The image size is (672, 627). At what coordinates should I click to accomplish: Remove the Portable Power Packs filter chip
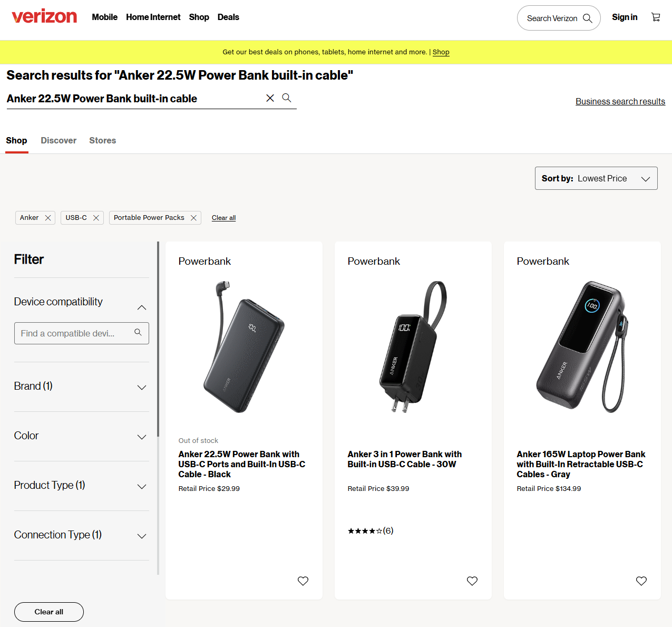click(x=193, y=218)
